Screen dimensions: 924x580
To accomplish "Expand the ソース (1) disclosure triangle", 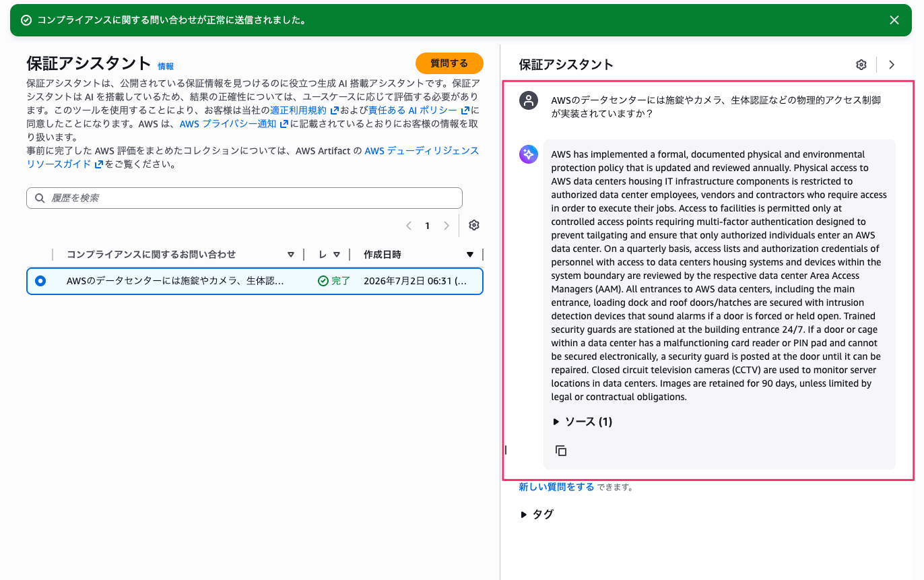I will (556, 422).
